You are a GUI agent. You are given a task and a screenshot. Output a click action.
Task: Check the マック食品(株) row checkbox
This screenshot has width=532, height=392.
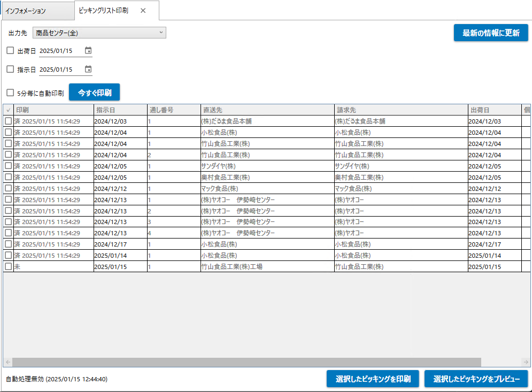9,188
